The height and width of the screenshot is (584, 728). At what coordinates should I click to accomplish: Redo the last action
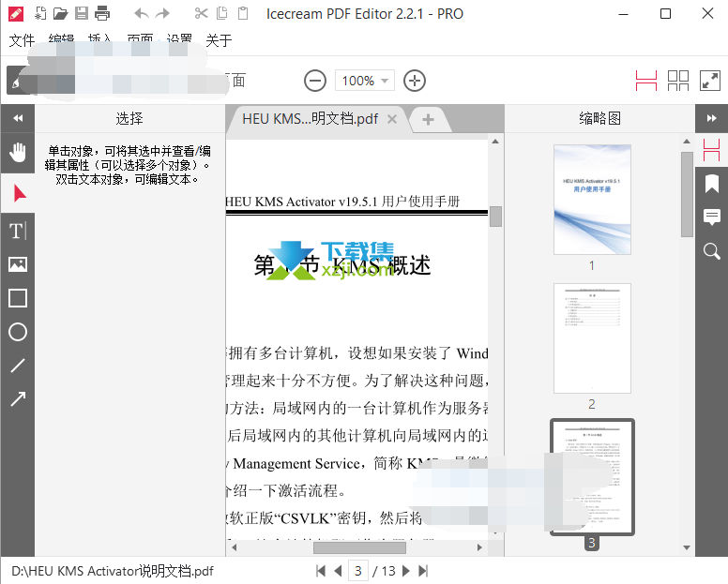[x=162, y=13]
